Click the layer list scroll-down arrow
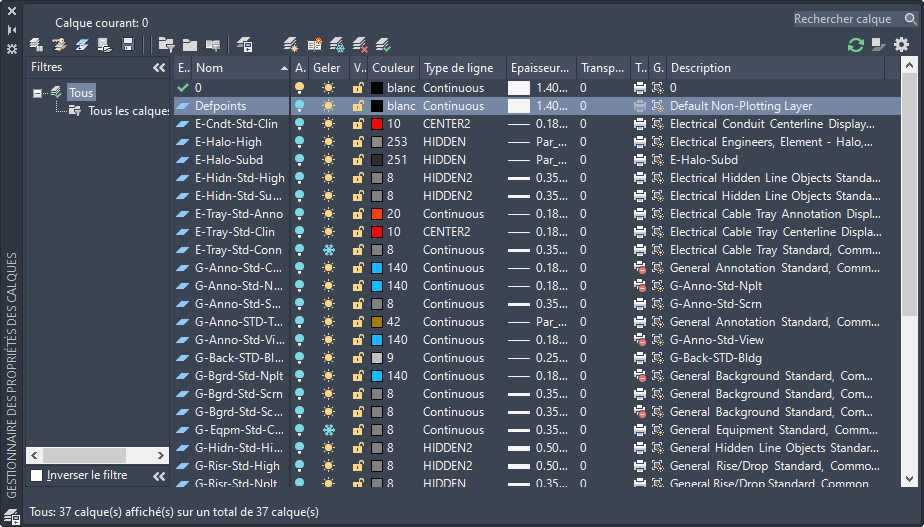The height and width of the screenshot is (527, 924). (909, 479)
